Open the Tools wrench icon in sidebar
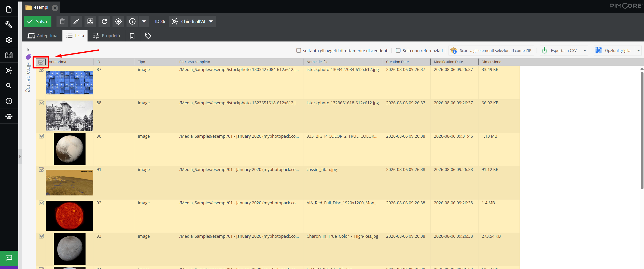Image resolution: width=644 pixels, height=269 pixels. click(x=9, y=25)
